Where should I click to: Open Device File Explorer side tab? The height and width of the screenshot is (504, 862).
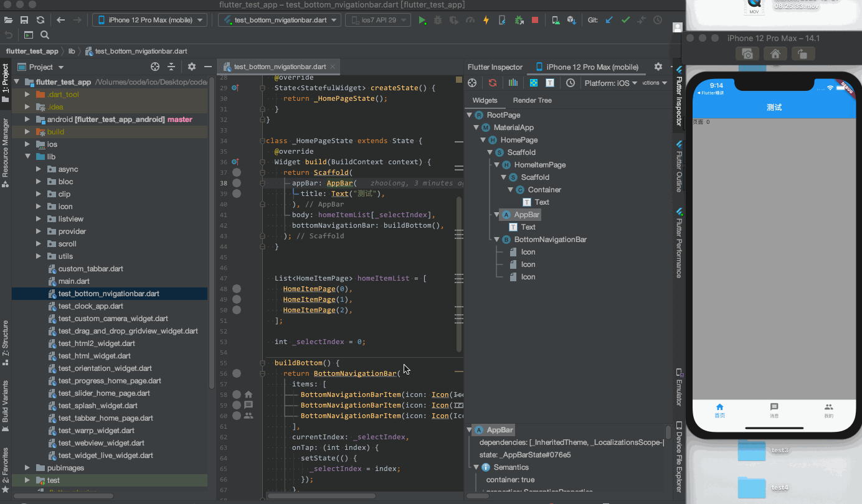tap(680, 457)
